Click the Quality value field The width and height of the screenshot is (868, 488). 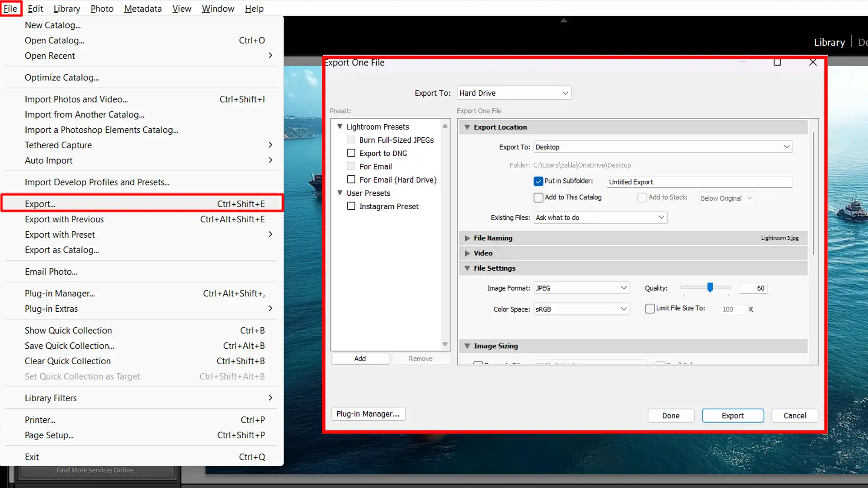(754, 288)
